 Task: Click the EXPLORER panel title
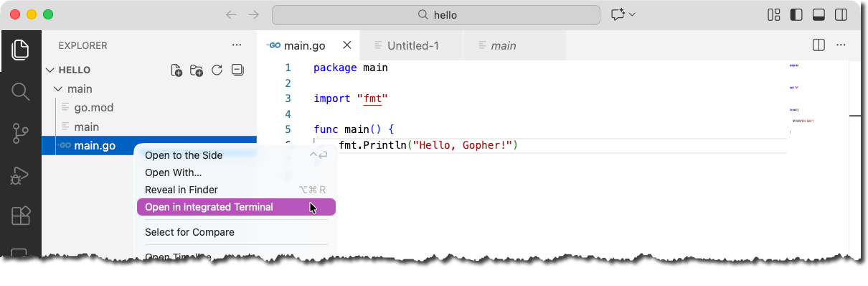(x=82, y=45)
